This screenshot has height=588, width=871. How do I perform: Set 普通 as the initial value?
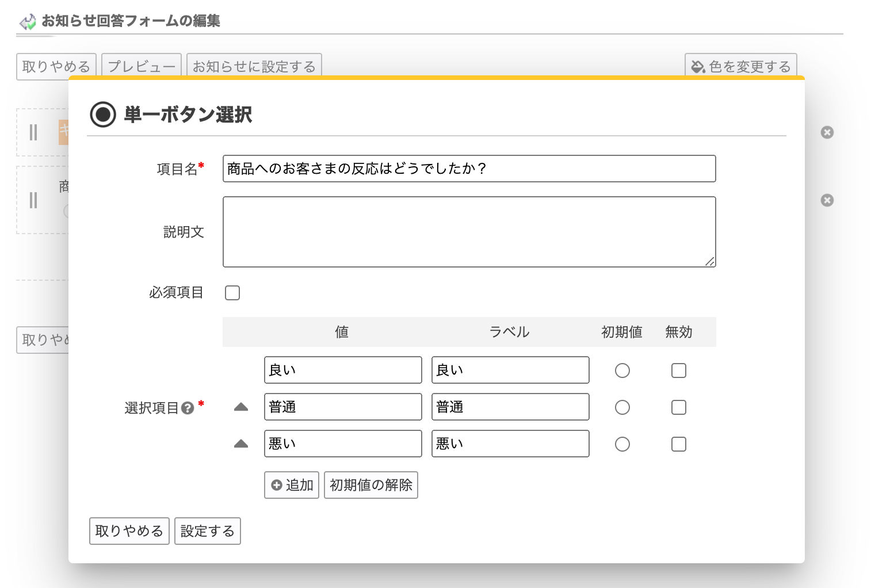click(622, 407)
